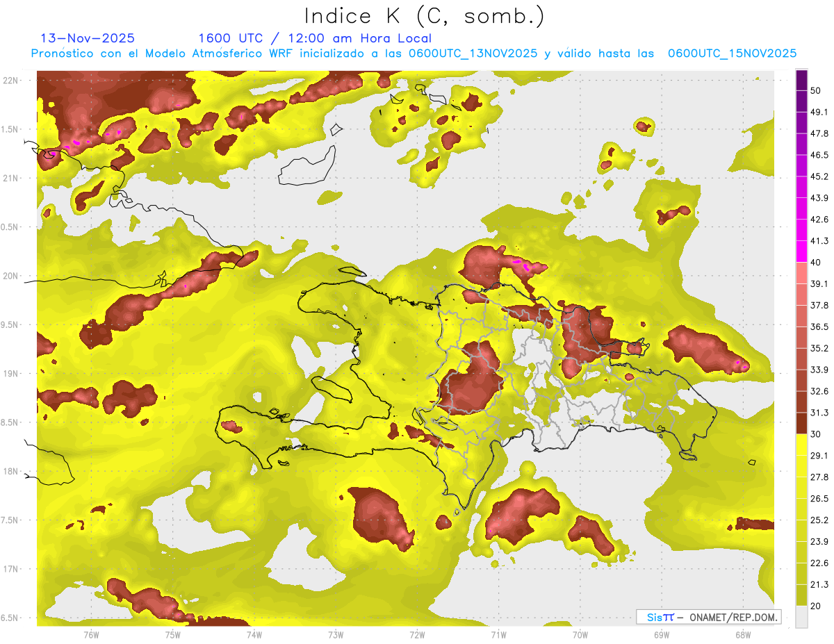Click the "68W" longitude label
Screen dimensions: 834x644
coord(743,634)
